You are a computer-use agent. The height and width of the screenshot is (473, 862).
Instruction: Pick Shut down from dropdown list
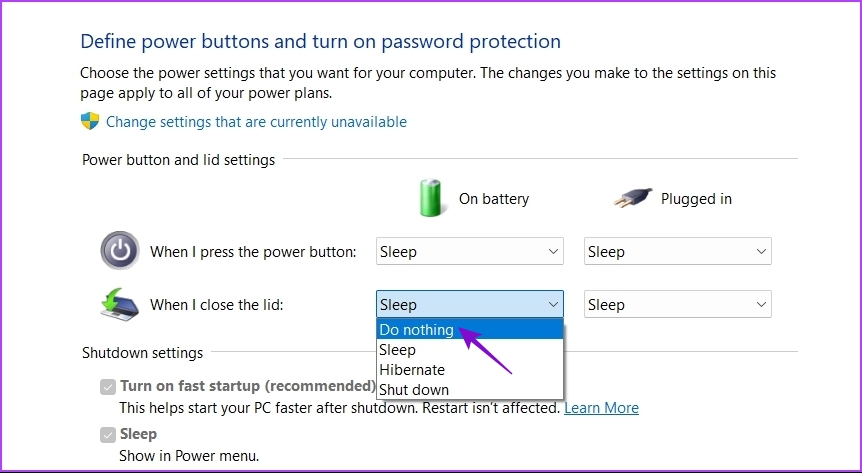pyautogui.click(x=469, y=389)
